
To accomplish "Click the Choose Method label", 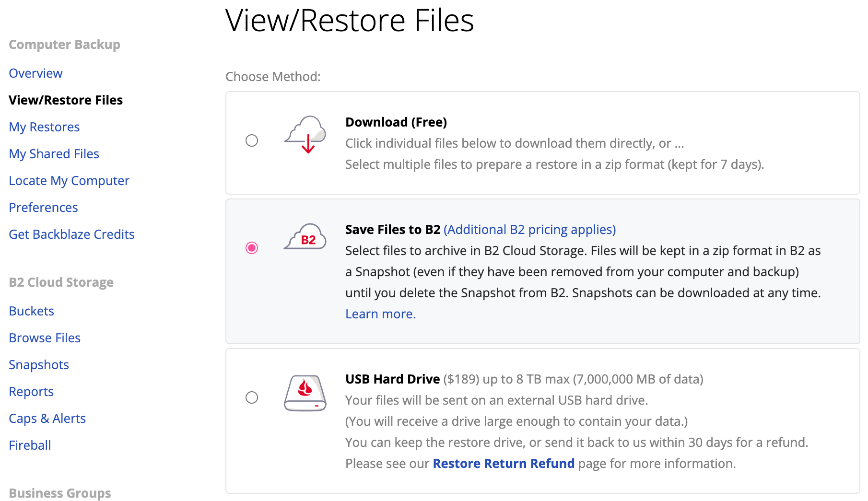I will pyautogui.click(x=273, y=77).
